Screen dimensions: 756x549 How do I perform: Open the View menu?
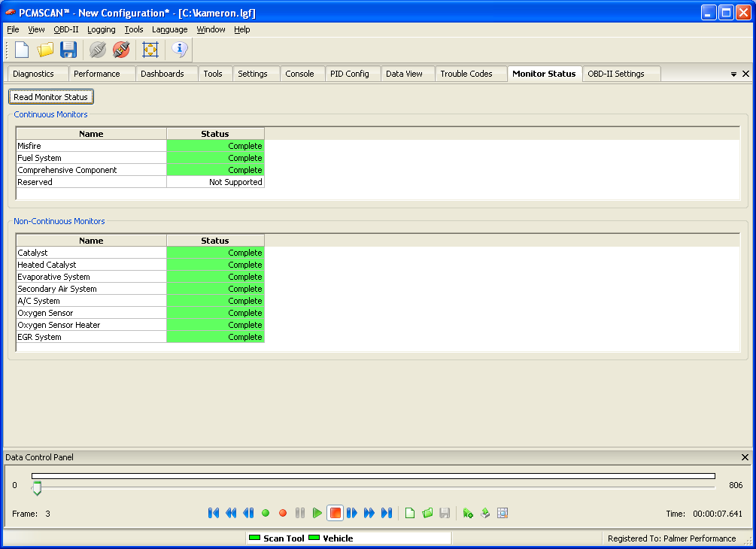36,29
